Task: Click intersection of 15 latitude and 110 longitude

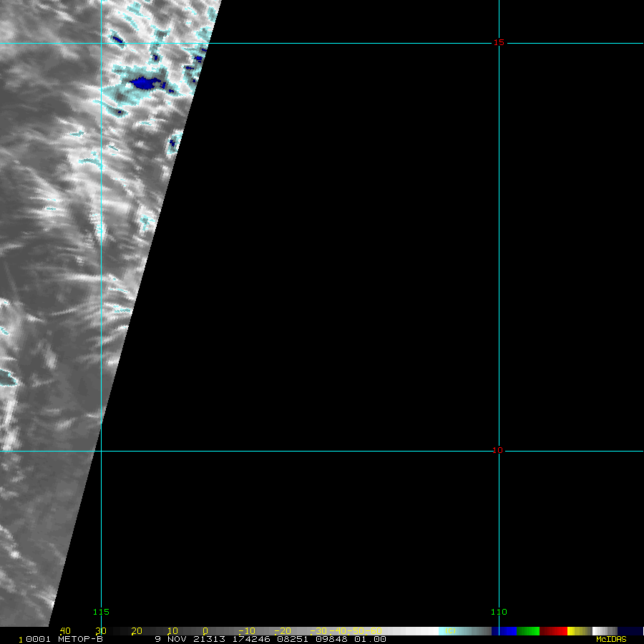Action: click(x=499, y=43)
